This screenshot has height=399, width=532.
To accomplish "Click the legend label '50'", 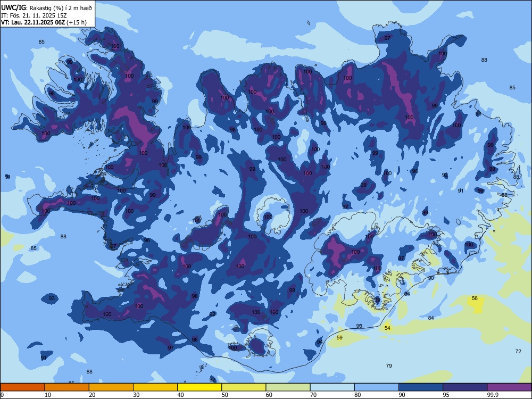I will click(x=225, y=395).
